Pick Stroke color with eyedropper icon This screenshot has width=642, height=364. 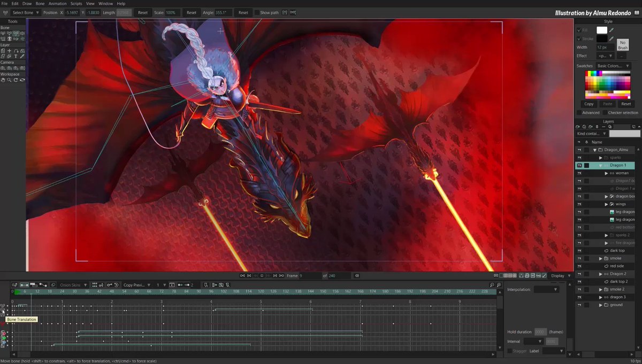coord(612,38)
